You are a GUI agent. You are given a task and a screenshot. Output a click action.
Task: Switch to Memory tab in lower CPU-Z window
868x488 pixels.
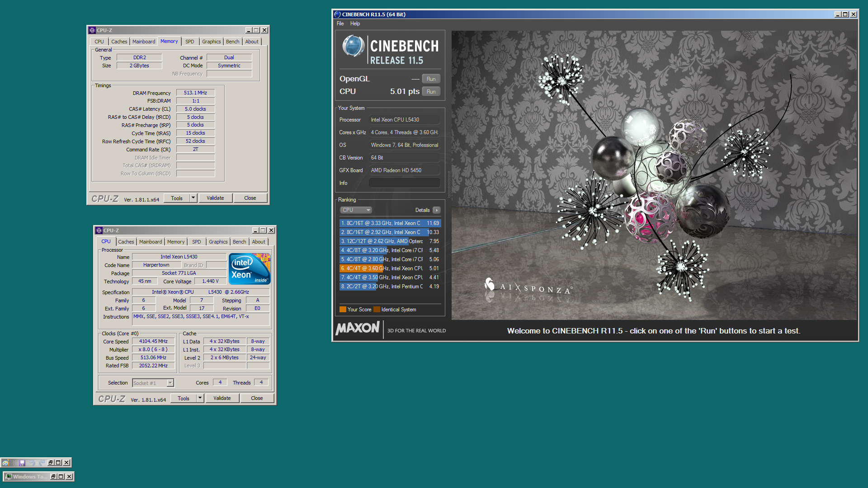click(x=176, y=242)
